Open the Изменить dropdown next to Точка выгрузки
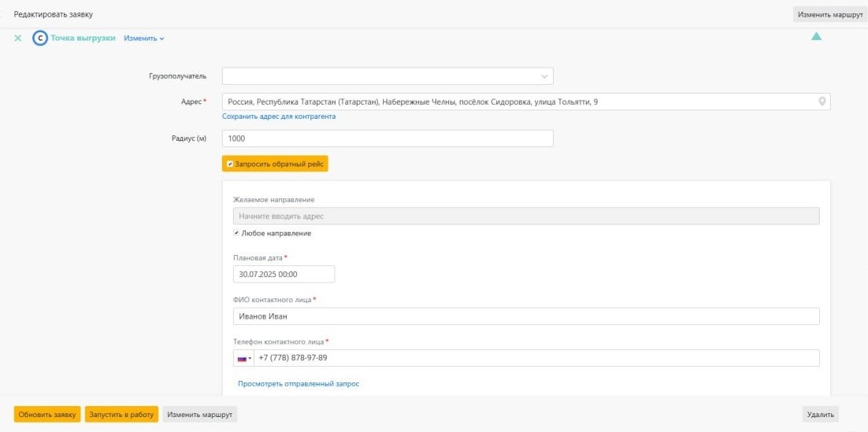This screenshot has width=868, height=432. coord(144,38)
